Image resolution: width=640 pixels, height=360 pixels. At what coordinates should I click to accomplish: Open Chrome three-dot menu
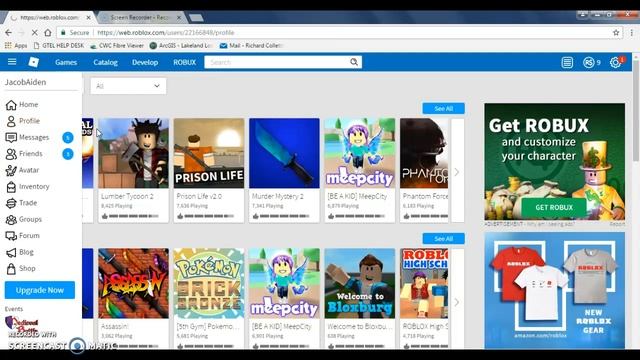[632, 33]
